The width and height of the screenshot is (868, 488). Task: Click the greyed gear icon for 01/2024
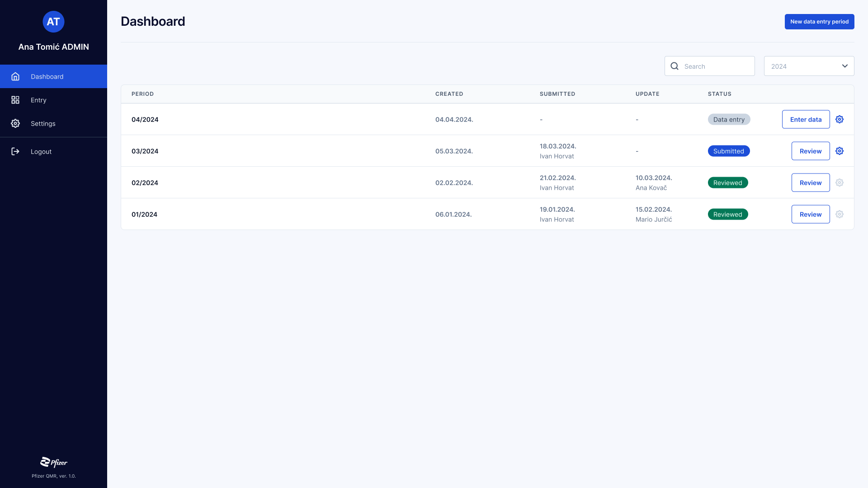[x=840, y=214]
